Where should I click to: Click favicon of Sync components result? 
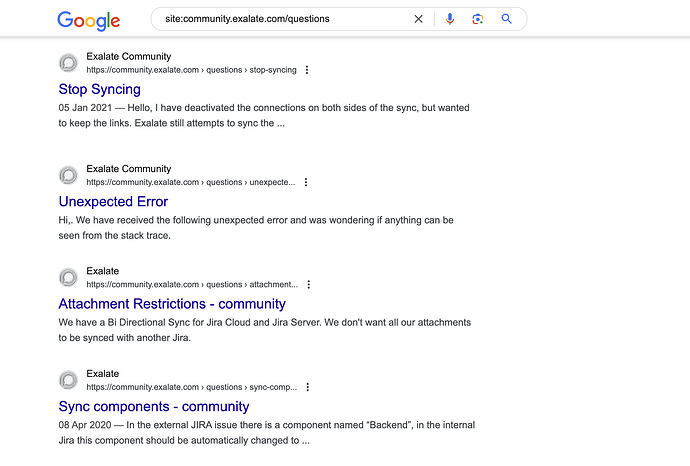tap(68, 380)
